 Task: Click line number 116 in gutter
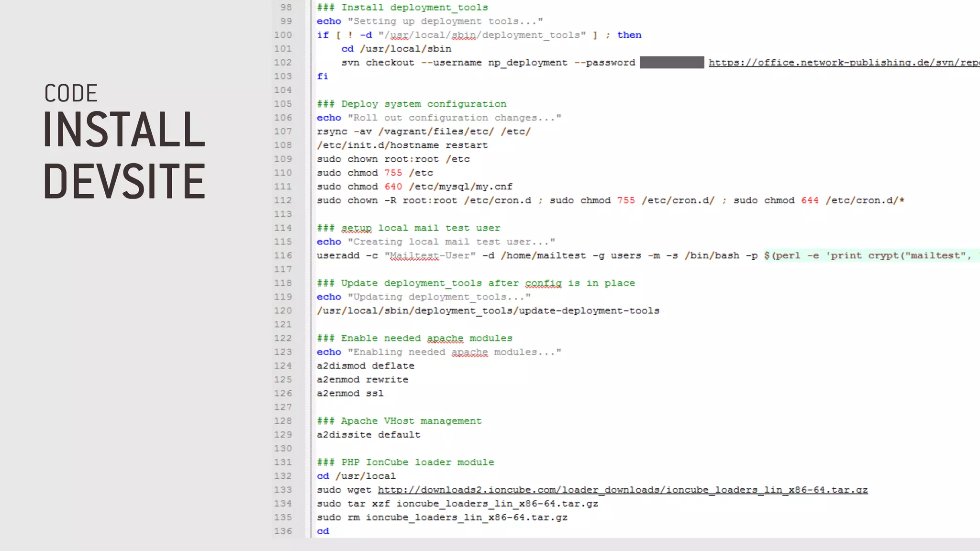(x=283, y=255)
